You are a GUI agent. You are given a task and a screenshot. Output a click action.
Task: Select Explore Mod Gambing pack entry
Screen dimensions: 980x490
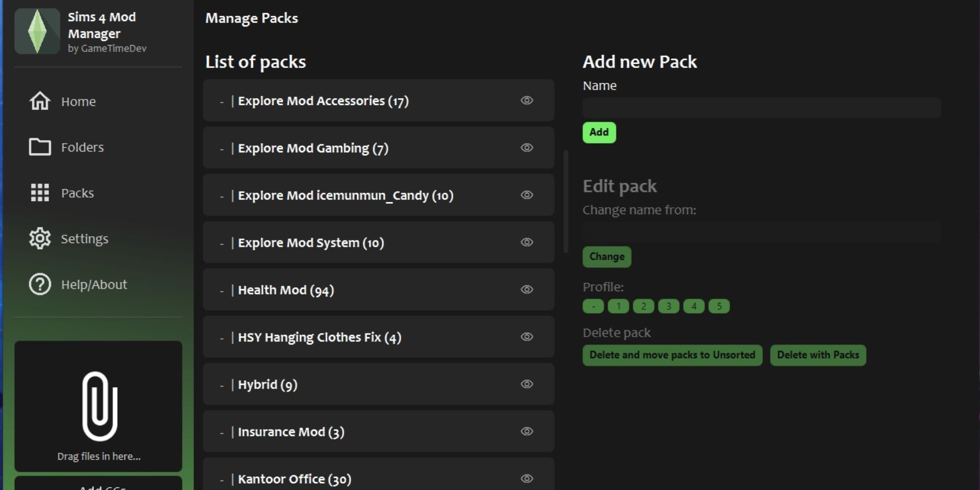coord(378,148)
